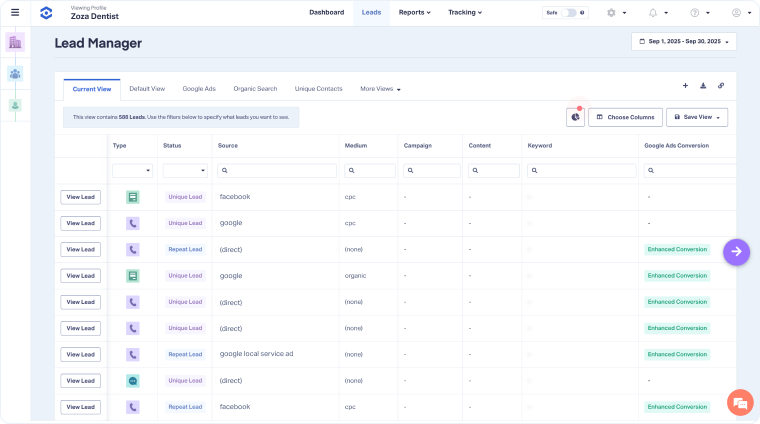Image resolution: width=760 pixels, height=424 pixels.
Task: Open the hamburger menu icon
Action: [x=15, y=13]
